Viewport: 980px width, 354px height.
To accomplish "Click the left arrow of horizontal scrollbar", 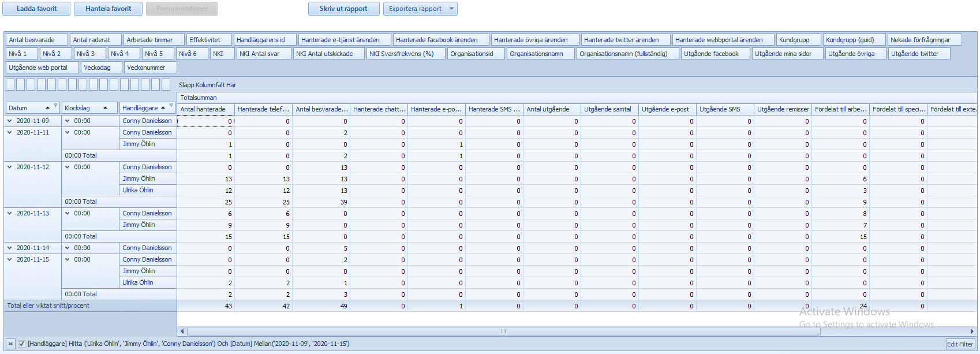I will click(182, 331).
